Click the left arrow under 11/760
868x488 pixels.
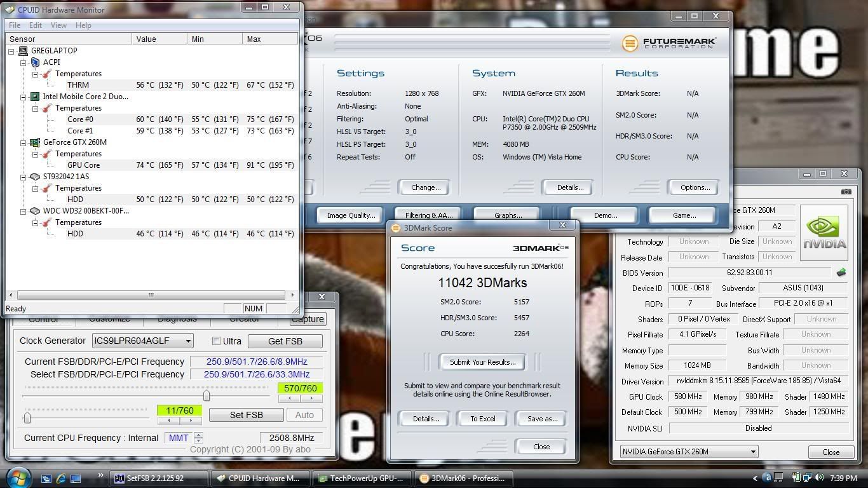[x=168, y=421]
